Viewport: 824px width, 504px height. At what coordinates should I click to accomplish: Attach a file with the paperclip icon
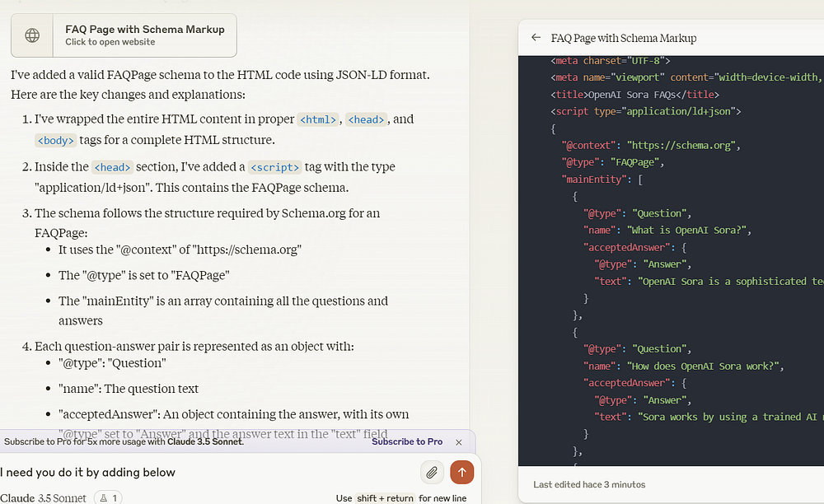(x=432, y=472)
